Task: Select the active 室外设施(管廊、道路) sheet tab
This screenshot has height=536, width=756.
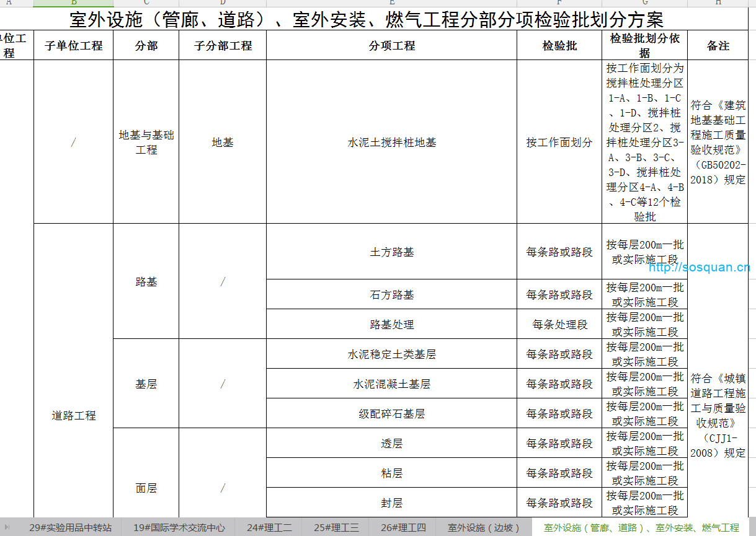Action: click(x=641, y=528)
